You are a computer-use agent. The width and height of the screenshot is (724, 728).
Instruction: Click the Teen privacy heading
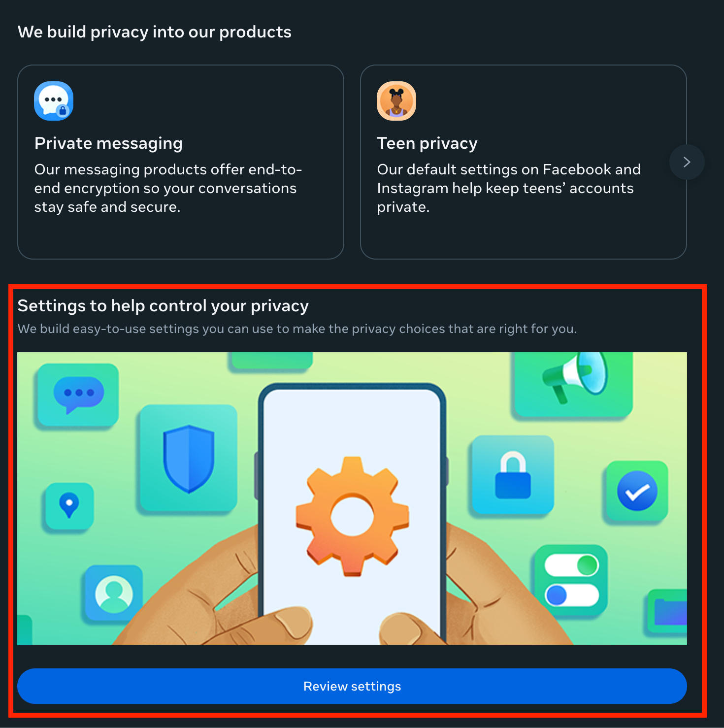click(427, 143)
